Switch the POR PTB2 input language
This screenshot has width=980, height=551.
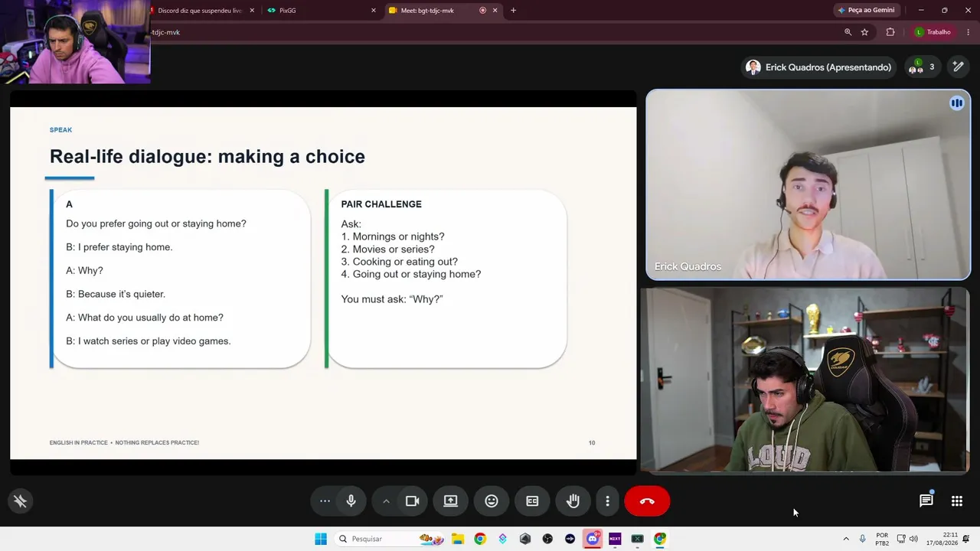pyautogui.click(x=882, y=539)
